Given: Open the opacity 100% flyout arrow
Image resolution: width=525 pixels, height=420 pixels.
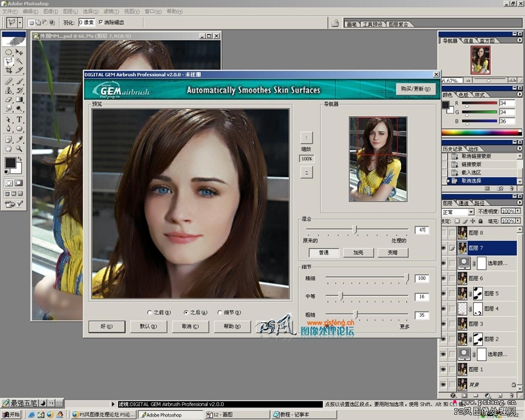Looking at the screenshot, I should click(518, 211).
